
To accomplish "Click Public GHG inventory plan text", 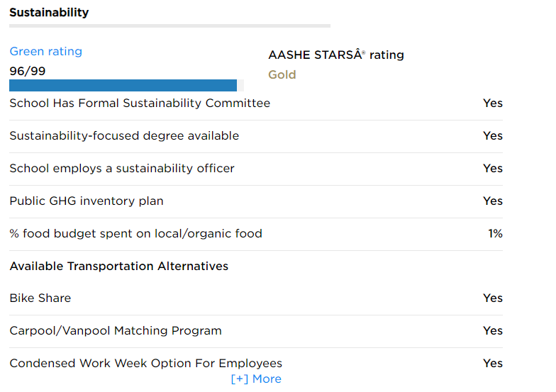I will click(x=87, y=201).
